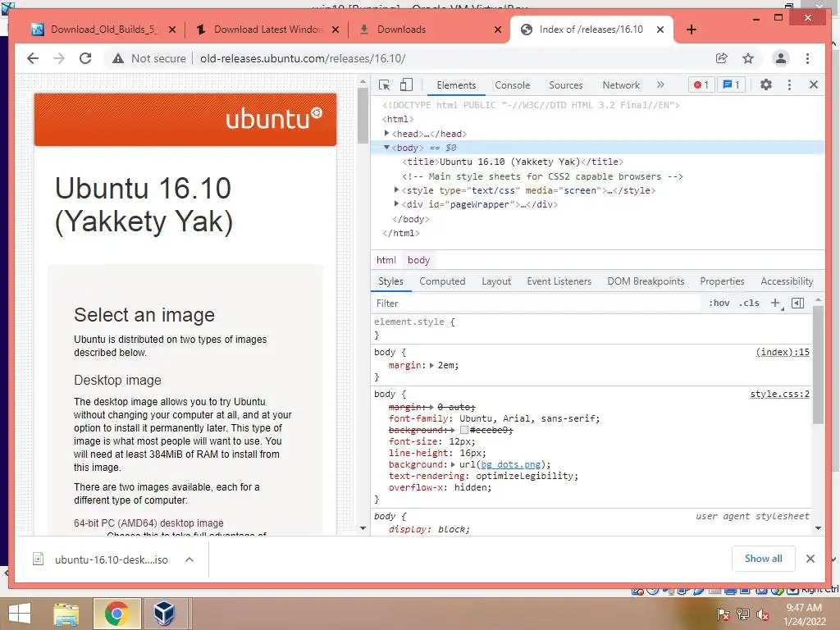The height and width of the screenshot is (630, 840).
Task: Open the Chrome three-dot menu
Action: (807, 58)
